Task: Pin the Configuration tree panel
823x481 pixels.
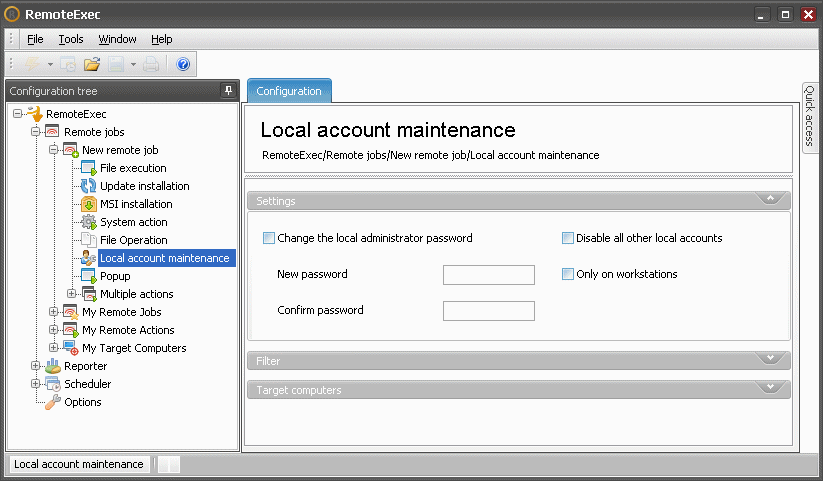Action: pos(228,90)
